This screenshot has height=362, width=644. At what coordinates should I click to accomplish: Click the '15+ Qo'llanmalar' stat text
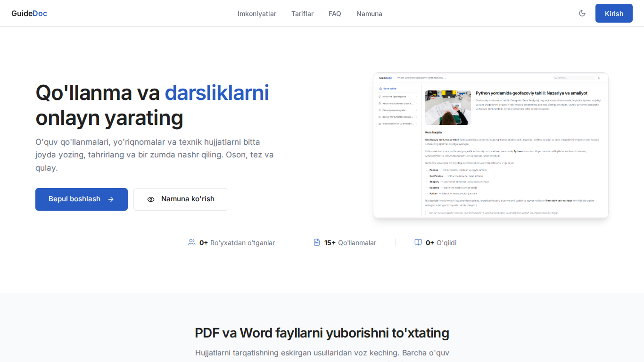tap(350, 243)
